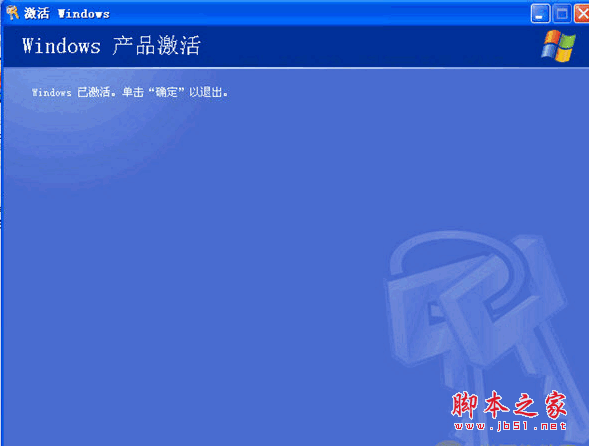Minimize the 激活 Windows window
This screenshot has width=589, height=446.
click(x=540, y=14)
